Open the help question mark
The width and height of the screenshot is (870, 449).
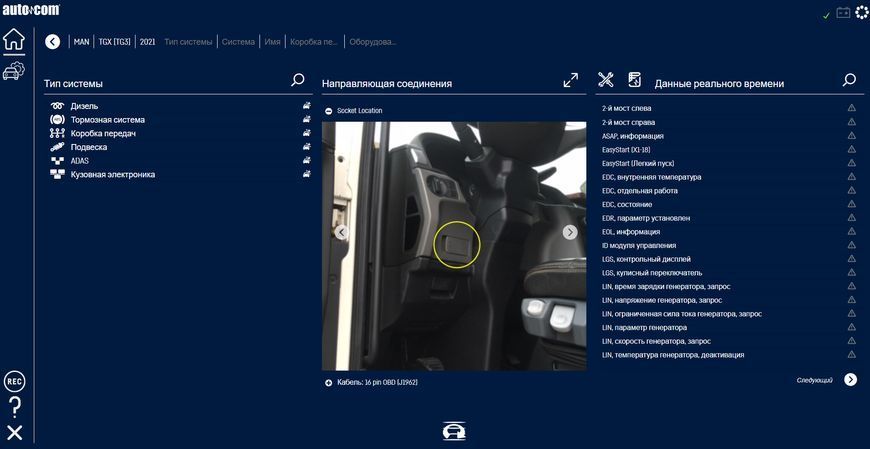coord(15,408)
